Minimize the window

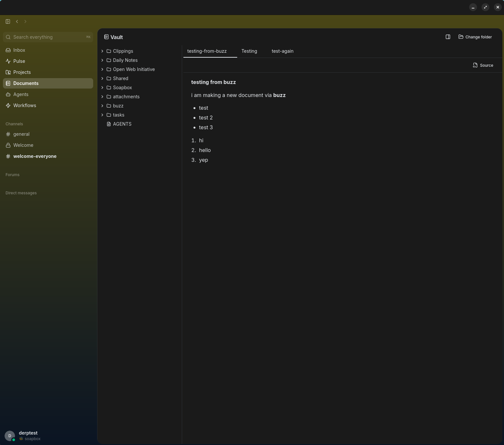pos(473,7)
